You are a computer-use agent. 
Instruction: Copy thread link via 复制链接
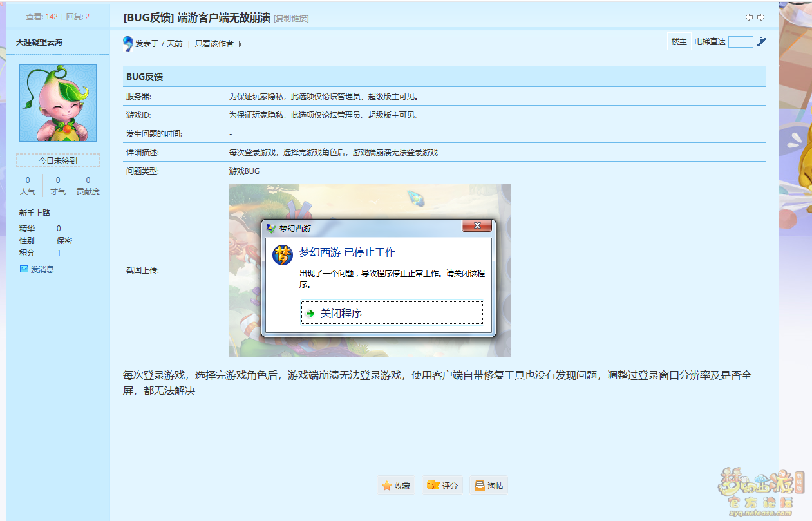(291, 19)
